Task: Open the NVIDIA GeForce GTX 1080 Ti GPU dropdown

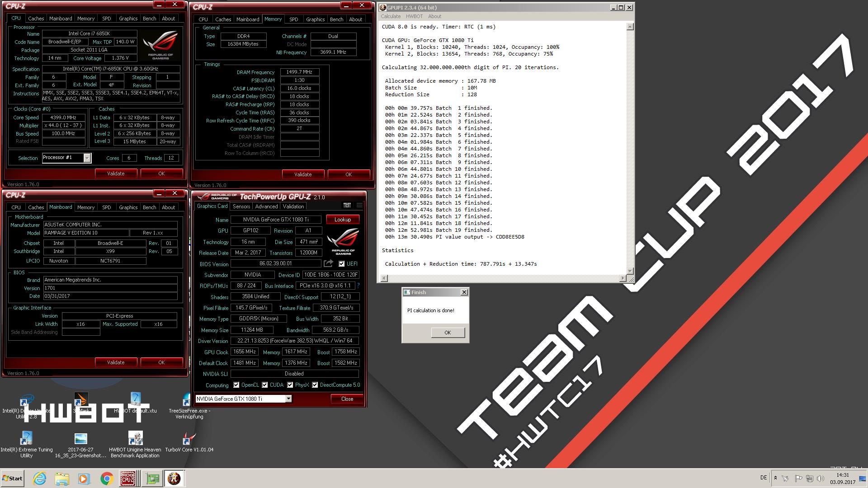Action: (x=243, y=399)
